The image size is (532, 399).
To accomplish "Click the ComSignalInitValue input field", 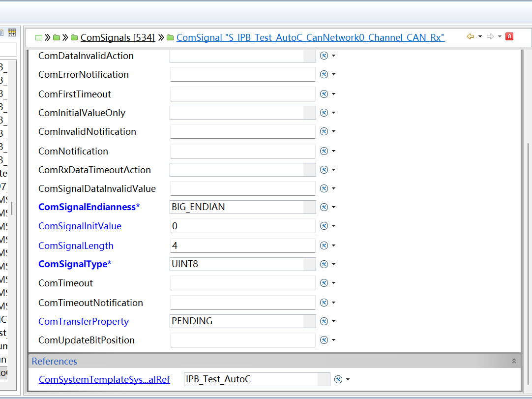I will [x=242, y=226].
